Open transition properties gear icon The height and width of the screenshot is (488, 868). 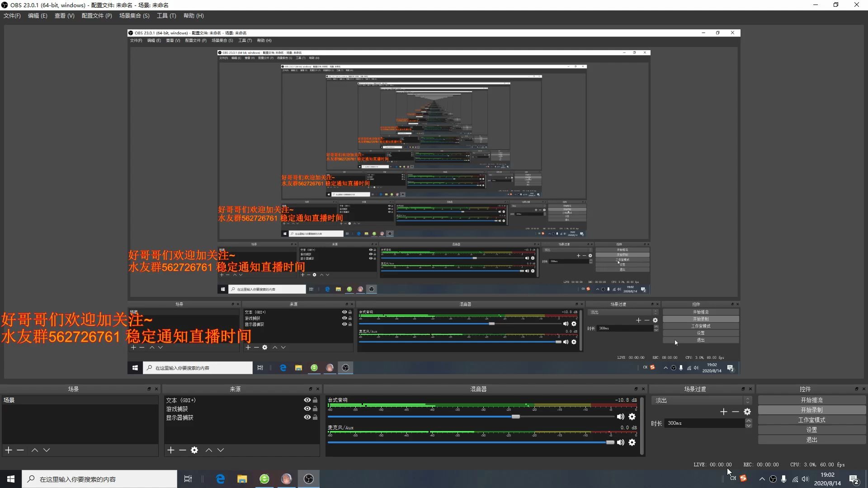tap(747, 412)
